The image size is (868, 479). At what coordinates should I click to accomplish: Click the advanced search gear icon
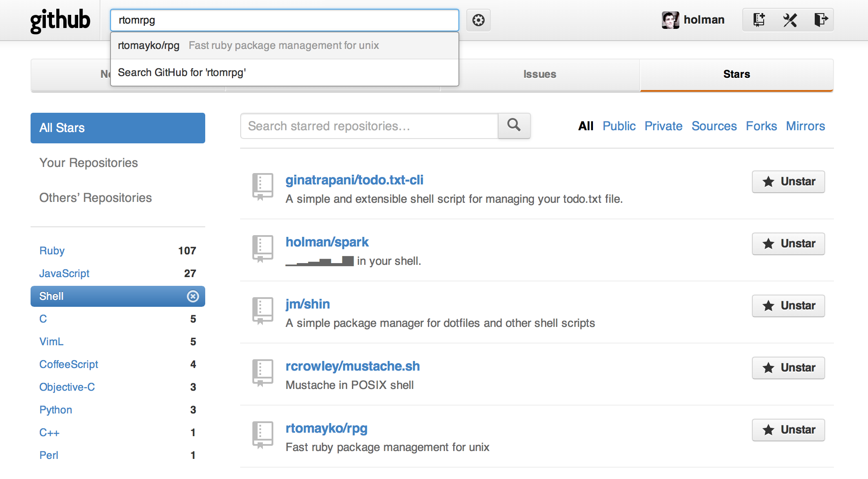point(478,20)
